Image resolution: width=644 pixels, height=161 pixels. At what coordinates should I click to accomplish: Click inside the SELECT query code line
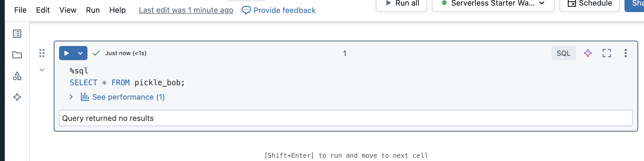click(127, 83)
